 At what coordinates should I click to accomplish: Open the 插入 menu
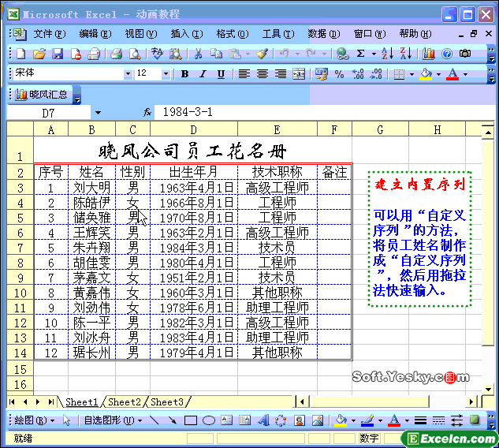(x=187, y=33)
